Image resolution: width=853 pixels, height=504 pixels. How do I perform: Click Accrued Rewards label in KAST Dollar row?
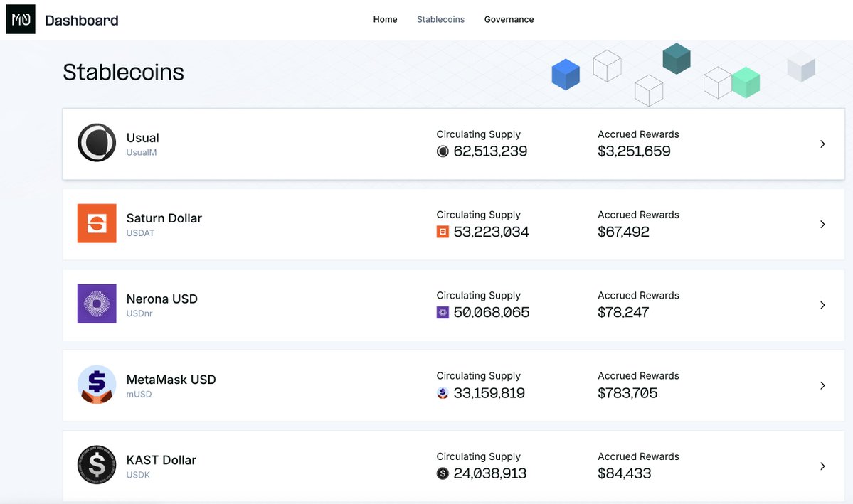(x=638, y=456)
